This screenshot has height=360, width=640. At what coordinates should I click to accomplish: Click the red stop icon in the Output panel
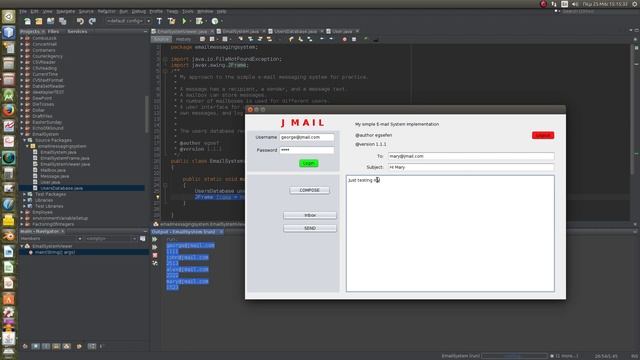point(155,256)
